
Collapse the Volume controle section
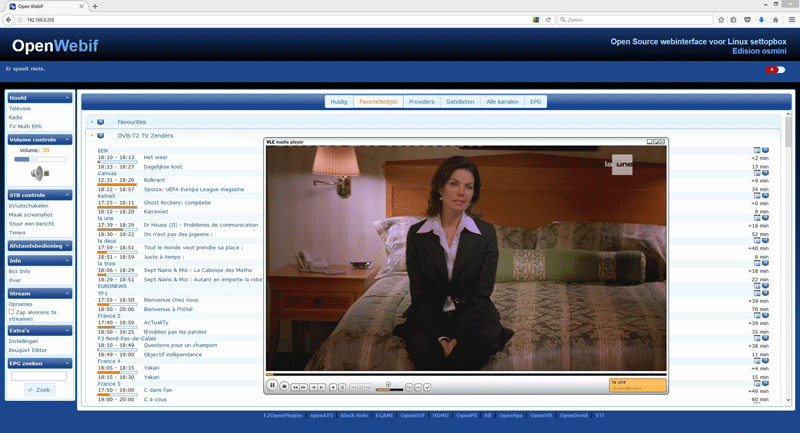(x=67, y=139)
